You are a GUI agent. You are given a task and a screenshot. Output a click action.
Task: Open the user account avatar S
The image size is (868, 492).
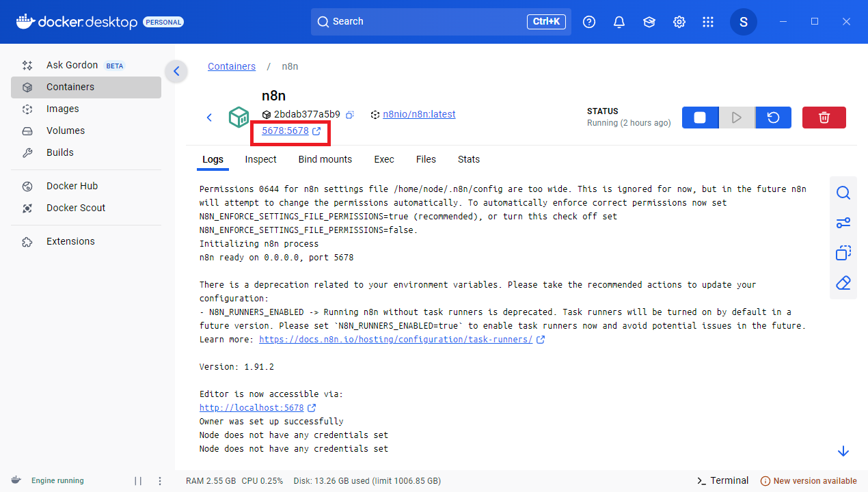[744, 22]
